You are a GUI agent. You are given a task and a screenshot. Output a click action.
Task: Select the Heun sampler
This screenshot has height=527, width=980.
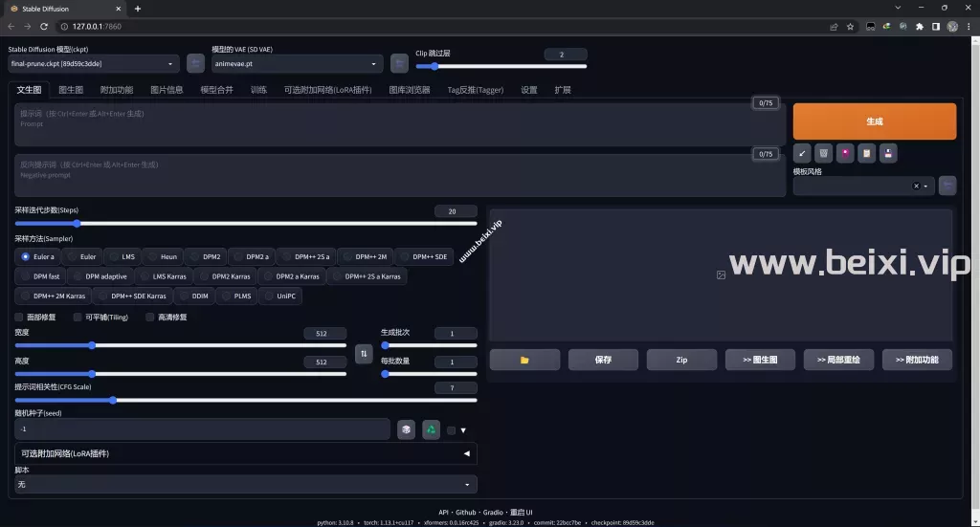163,256
